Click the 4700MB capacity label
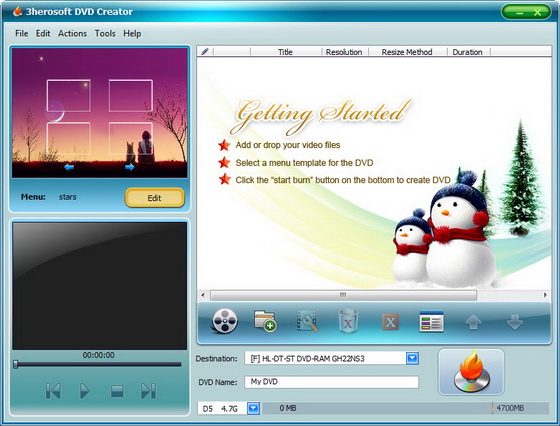Screen dimensions: 560x426 510,408
